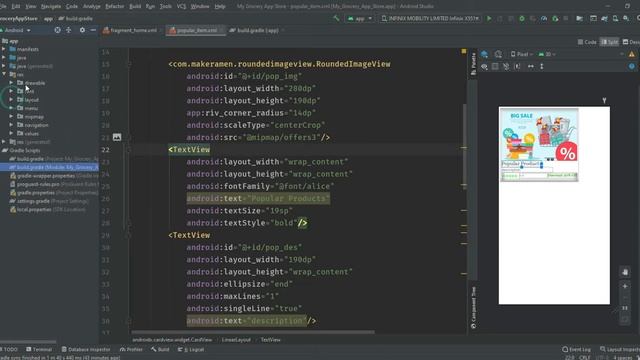Open the Build menu
640x360 pixels.
tap(135, 6)
